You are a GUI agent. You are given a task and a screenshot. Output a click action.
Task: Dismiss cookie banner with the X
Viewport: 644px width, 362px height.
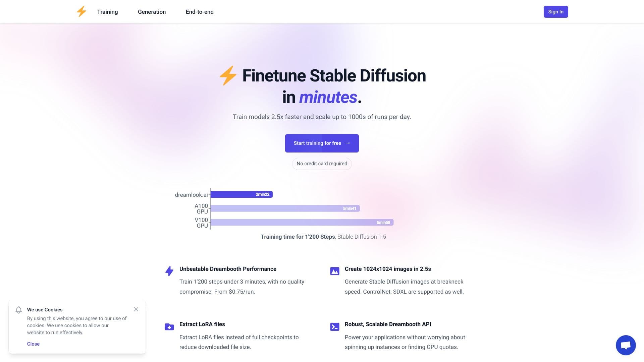[136, 309]
